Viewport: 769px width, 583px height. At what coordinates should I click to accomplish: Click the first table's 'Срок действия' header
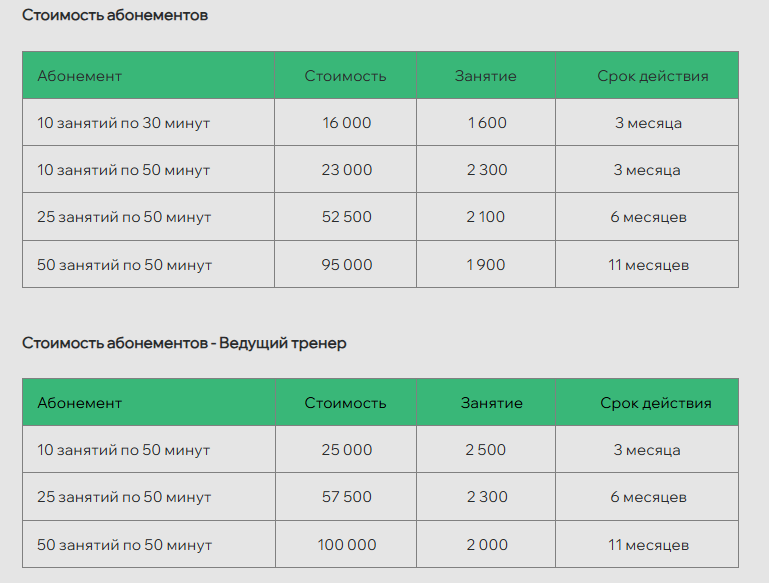tap(653, 76)
